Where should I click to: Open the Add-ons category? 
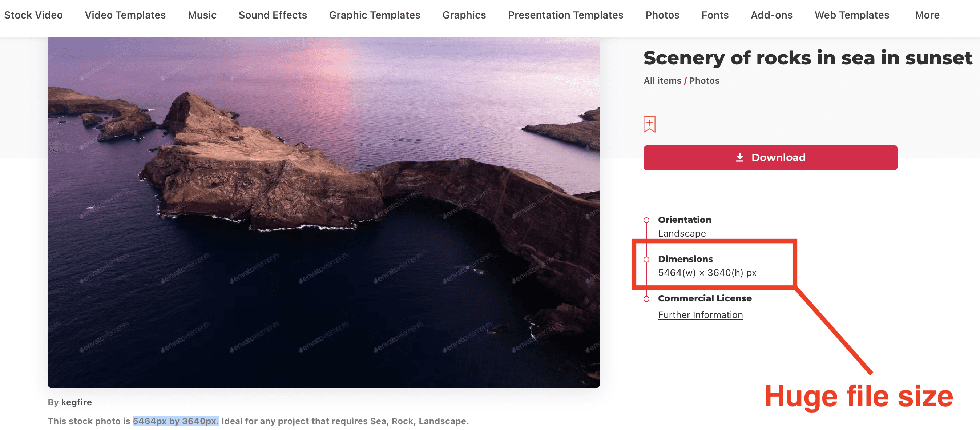[771, 15]
